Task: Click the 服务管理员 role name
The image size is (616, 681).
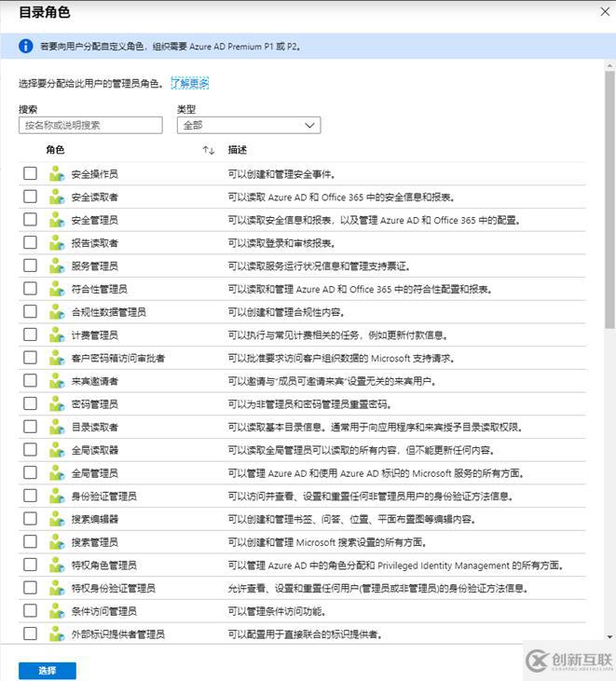Action: pos(95,266)
